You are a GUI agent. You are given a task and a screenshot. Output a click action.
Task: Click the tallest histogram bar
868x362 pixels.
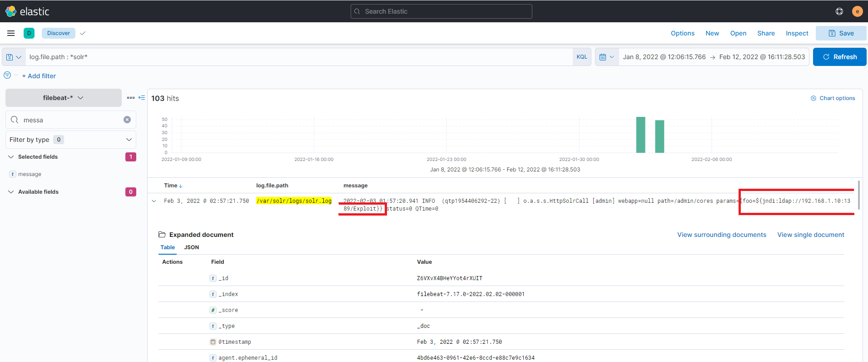tap(640, 135)
